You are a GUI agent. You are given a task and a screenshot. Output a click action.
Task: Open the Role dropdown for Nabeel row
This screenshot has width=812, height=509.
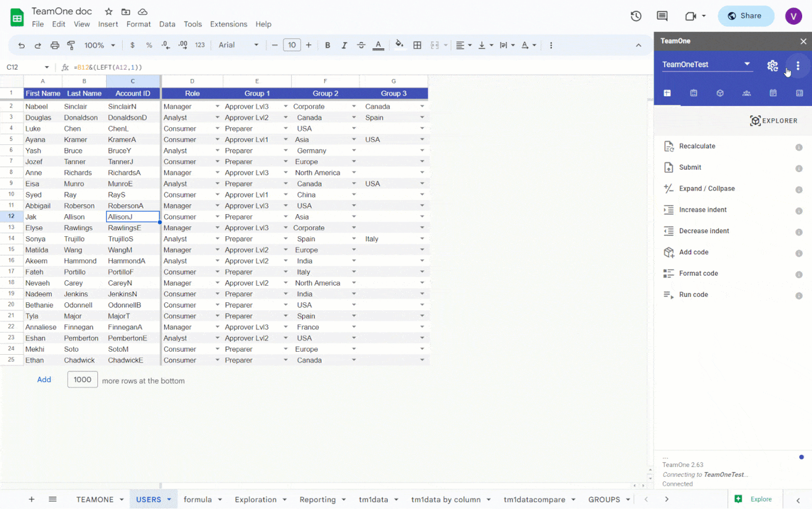point(217,107)
